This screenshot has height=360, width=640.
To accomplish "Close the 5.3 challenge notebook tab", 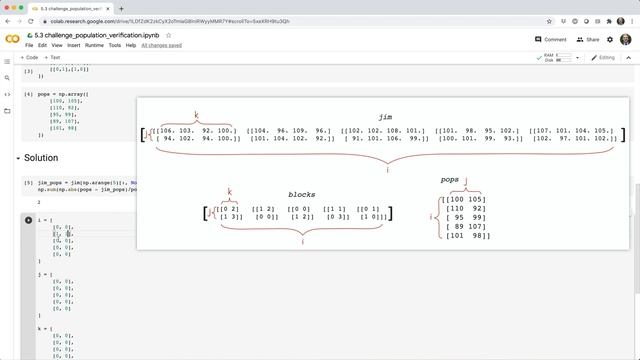I will (108, 9).
